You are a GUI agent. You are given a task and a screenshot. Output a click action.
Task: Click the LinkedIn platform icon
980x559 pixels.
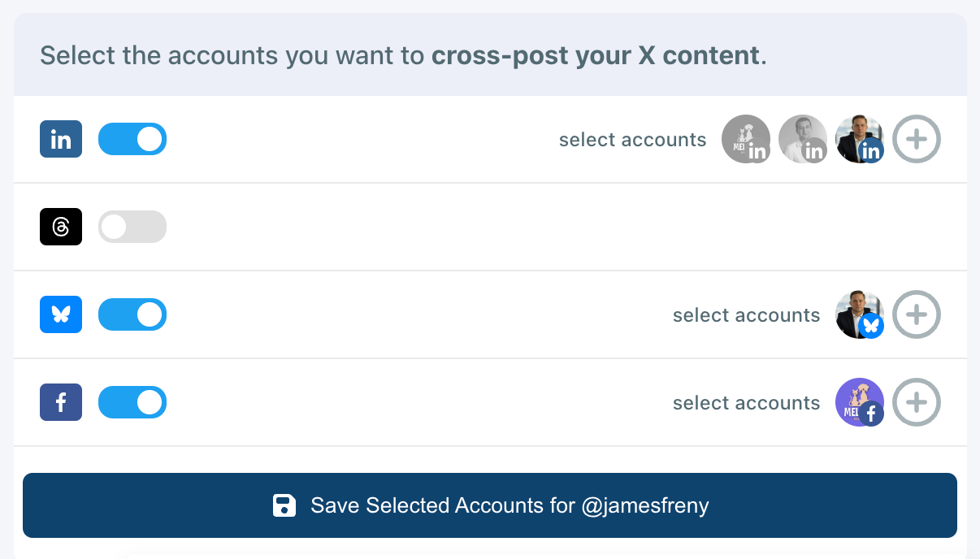(x=61, y=139)
